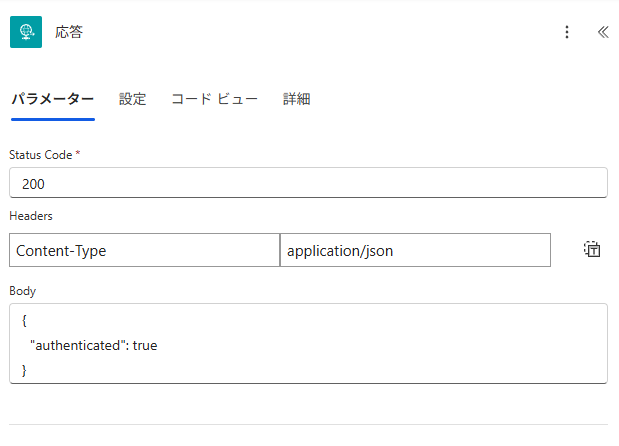
Task: Click the 応答 title text
Action: (69, 32)
